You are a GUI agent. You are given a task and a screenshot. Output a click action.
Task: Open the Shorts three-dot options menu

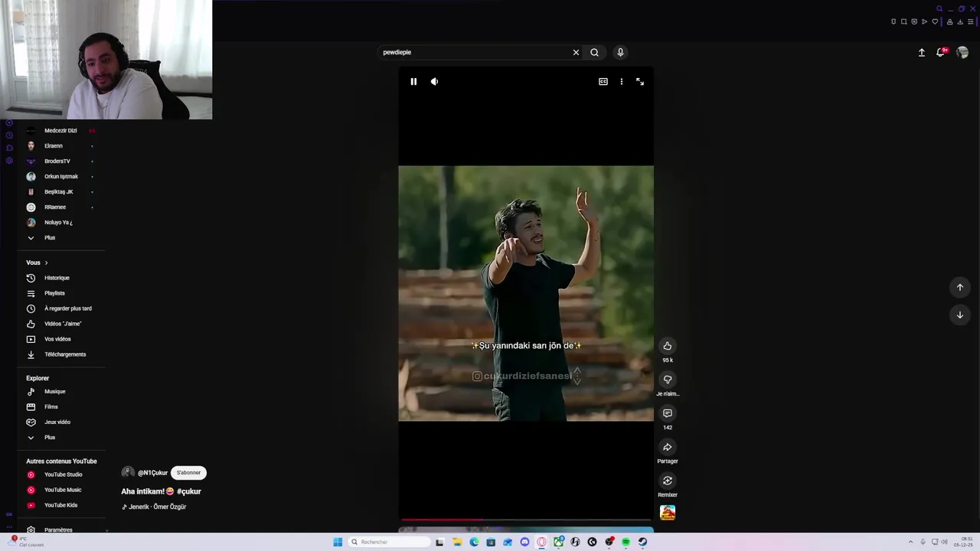pyautogui.click(x=622, y=81)
